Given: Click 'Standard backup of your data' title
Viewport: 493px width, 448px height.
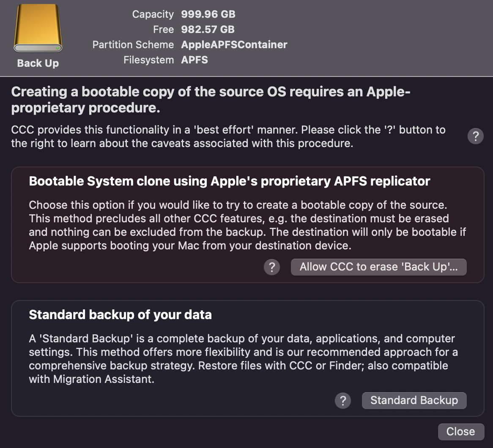Looking at the screenshot, I should 120,315.
